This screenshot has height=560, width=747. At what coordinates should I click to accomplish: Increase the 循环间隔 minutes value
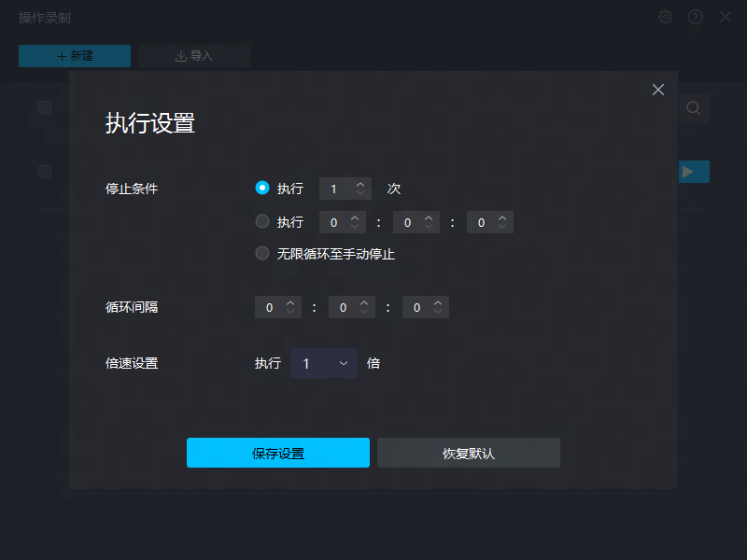tap(364, 302)
